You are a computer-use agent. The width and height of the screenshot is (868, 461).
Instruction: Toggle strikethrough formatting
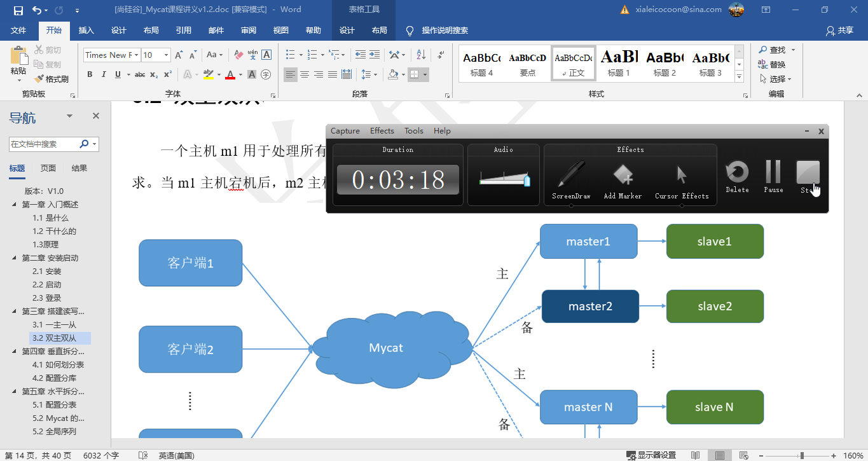pos(140,74)
